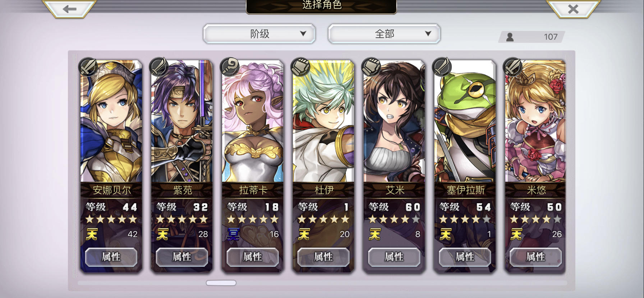Open 属性 for 艾米
644x298 pixels.
[x=394, y=257]
